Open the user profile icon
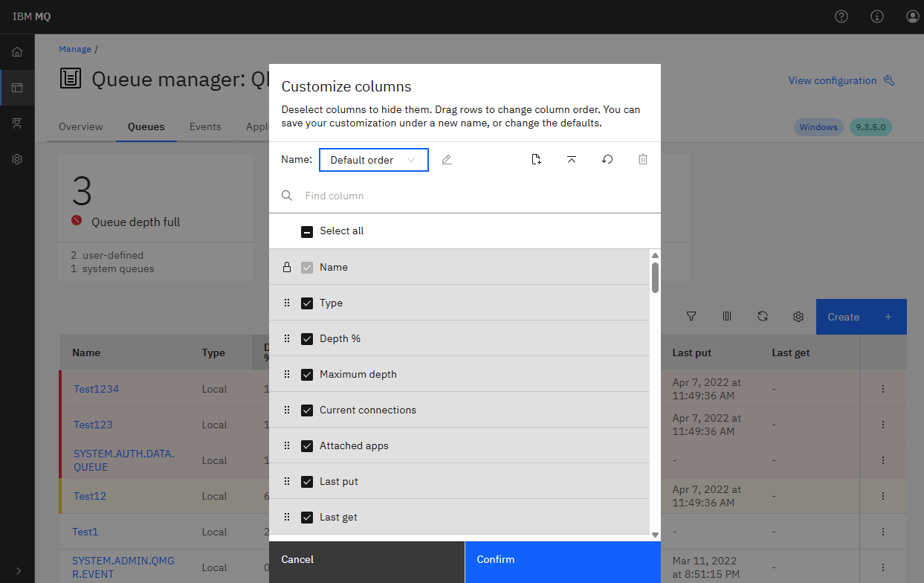The image size is (924, 583). click(x=913, y=16)
